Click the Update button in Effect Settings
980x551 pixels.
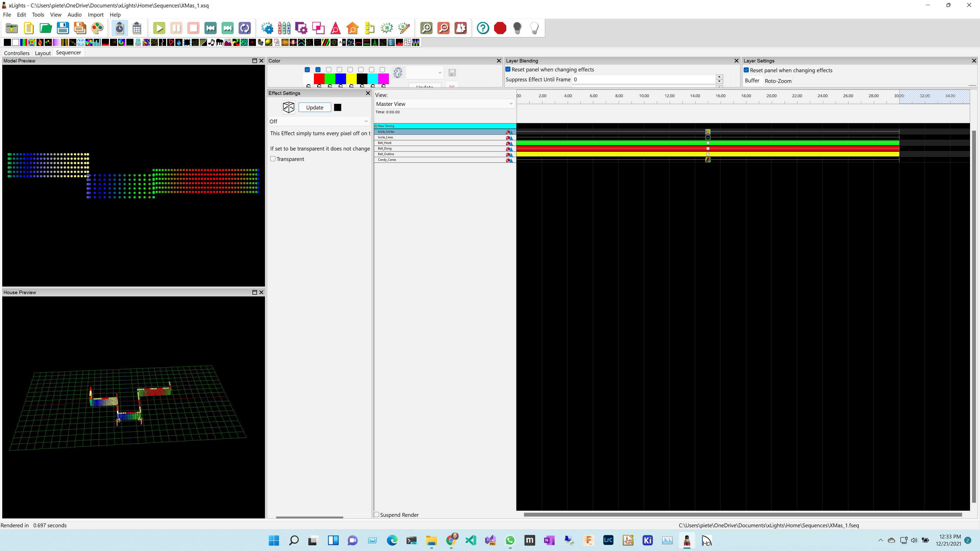coord(315,108)
